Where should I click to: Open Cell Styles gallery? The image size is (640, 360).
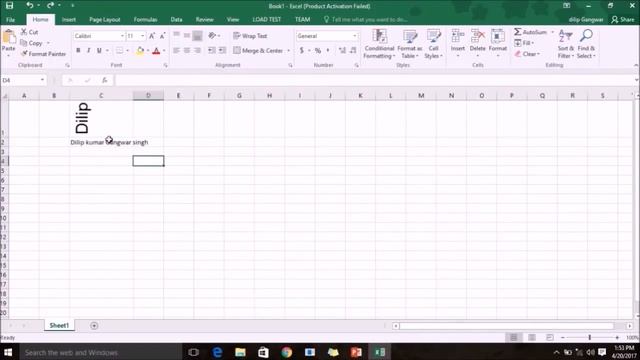click(433, 44)
